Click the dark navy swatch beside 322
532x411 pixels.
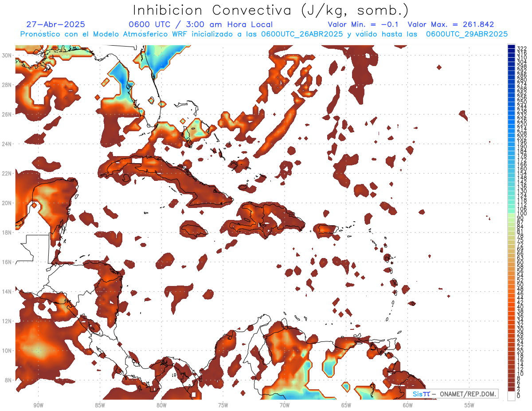pyautogui.click(x=511, y=47)
